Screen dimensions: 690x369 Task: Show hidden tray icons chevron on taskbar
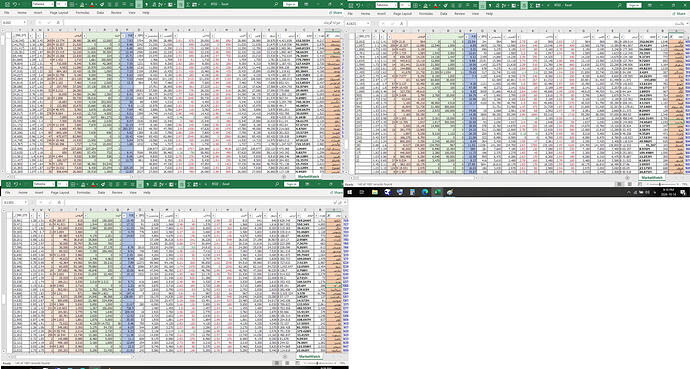point(628,192)
